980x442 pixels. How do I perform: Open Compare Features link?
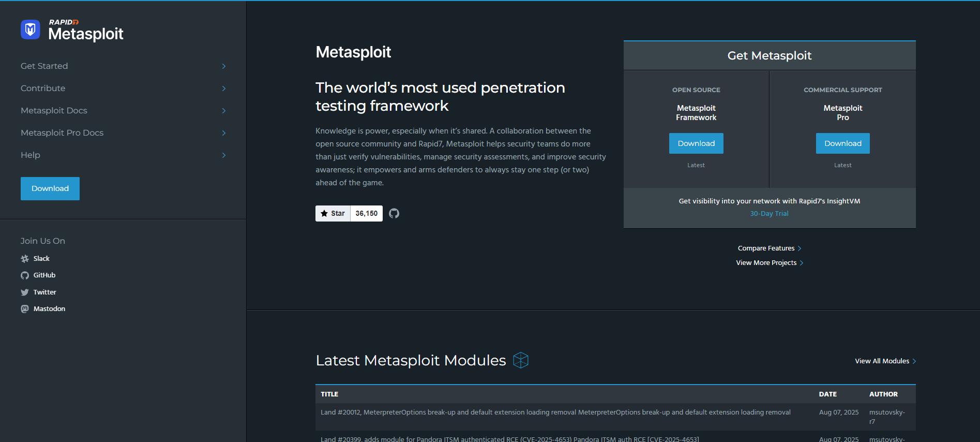[x=770, y=248]
